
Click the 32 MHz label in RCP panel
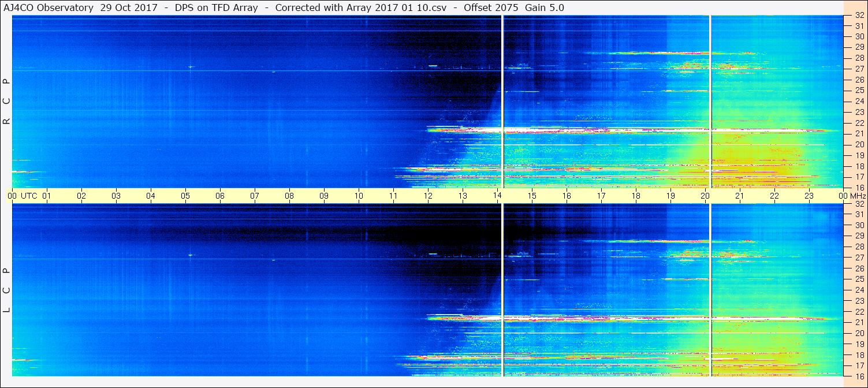(x=859, y=16)
